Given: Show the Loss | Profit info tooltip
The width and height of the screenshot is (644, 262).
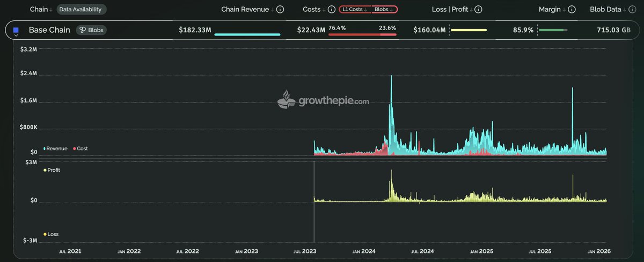Looking at the screenshot, I should click(478, 9).
